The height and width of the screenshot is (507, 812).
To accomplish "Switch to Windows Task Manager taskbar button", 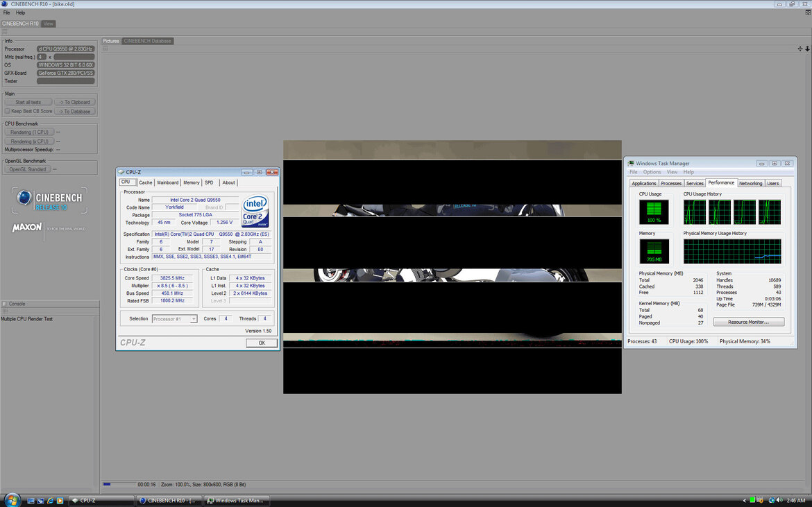I will coord(237,500).
